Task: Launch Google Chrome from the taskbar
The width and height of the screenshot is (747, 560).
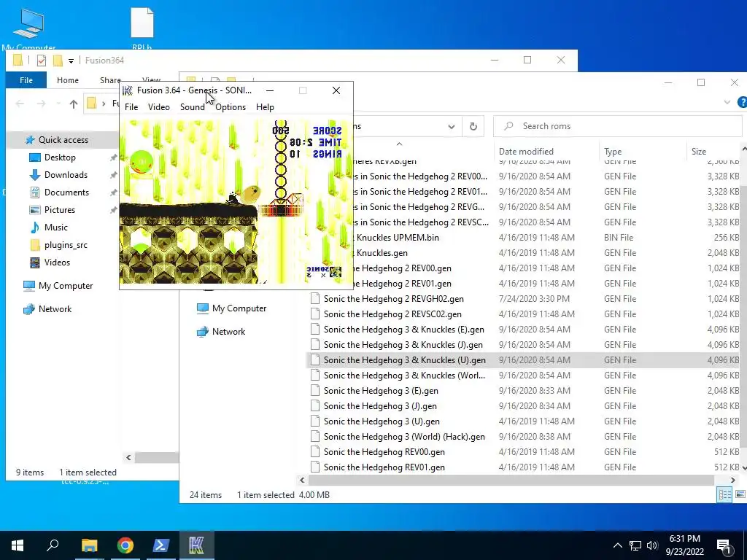Action: (125, 545)
